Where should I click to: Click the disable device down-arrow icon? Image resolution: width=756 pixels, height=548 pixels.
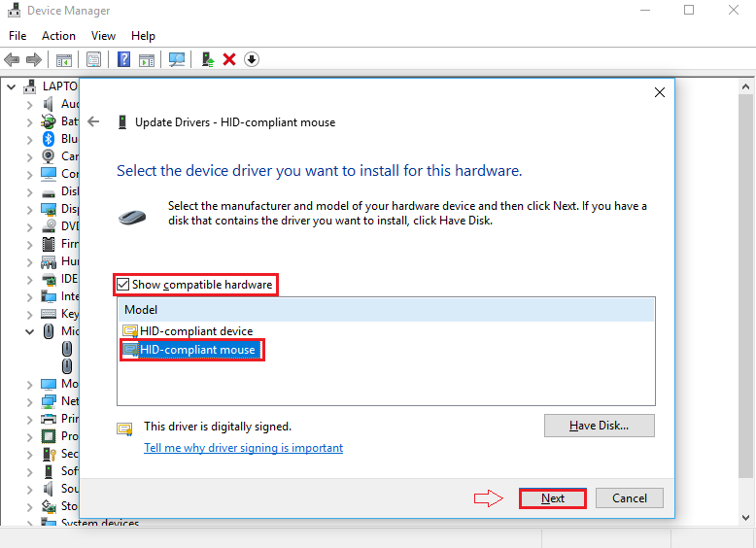(251, 59)
